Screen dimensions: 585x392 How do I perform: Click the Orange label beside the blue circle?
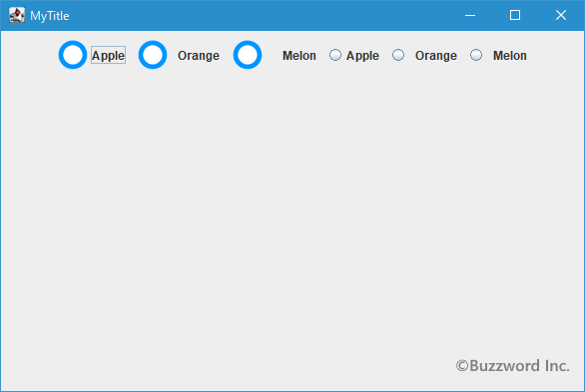[x=199, y=56]
